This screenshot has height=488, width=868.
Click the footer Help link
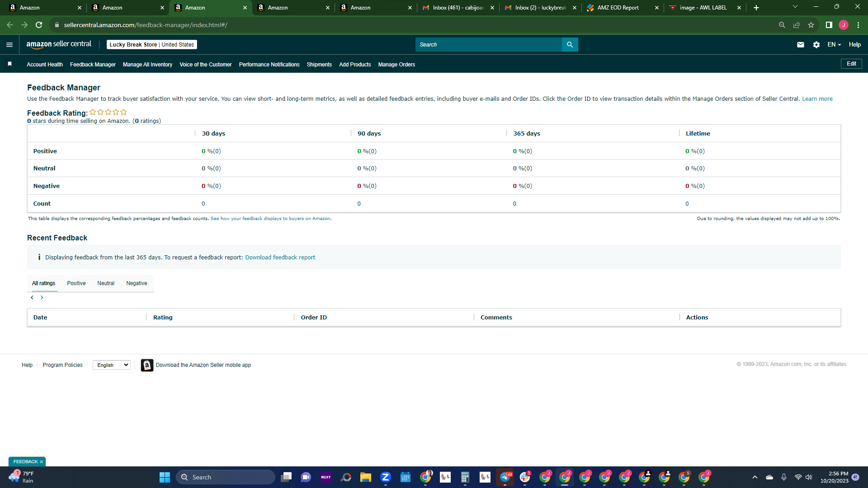[x=27, y=365]
